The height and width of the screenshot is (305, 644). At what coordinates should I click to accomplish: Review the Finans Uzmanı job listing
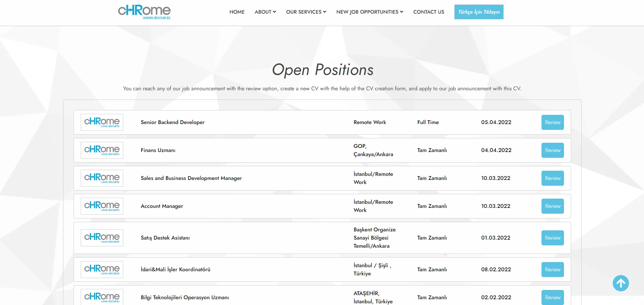click(x=552, y=150)
